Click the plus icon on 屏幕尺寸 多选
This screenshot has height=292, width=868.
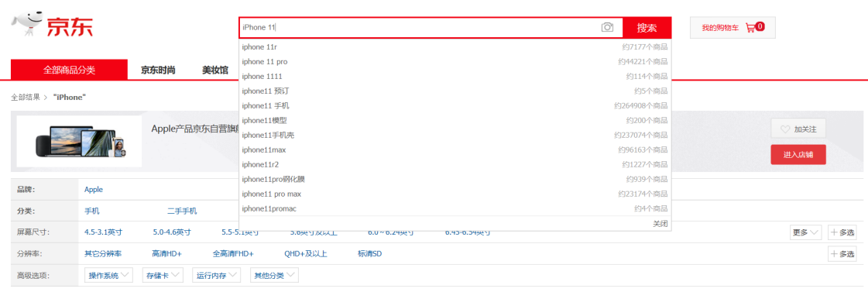[x=834, y=232]
